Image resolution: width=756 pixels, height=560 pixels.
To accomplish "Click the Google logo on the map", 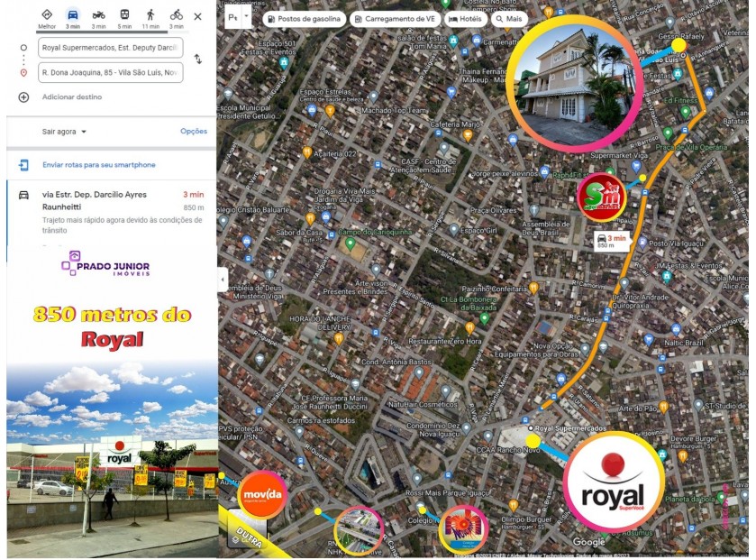I will [588, 542].
